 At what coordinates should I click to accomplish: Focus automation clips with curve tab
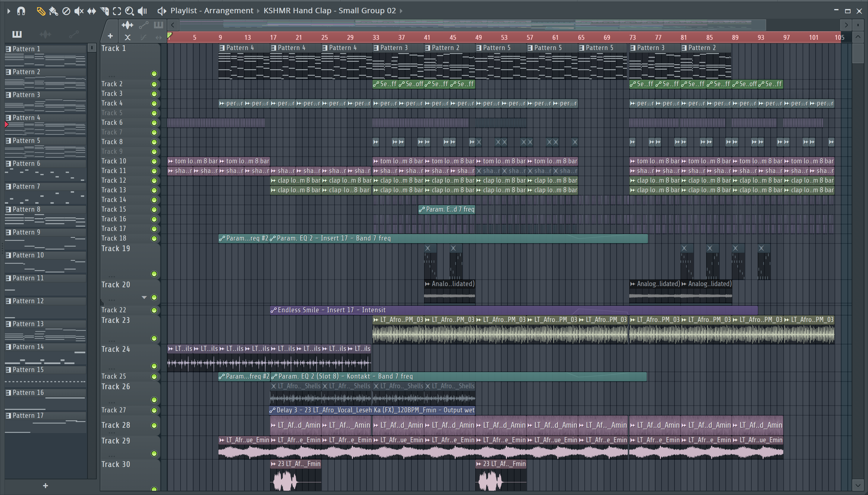coord(143,25)
